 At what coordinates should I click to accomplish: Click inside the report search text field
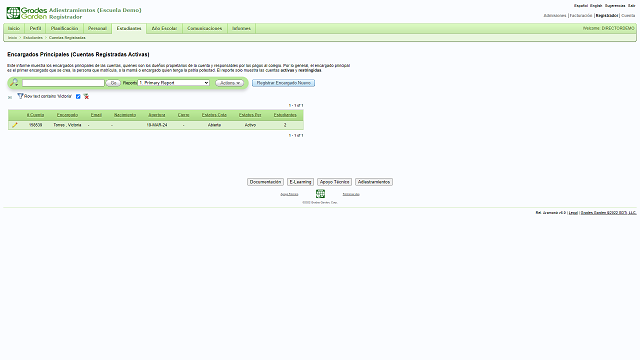(x=63, y=83)
